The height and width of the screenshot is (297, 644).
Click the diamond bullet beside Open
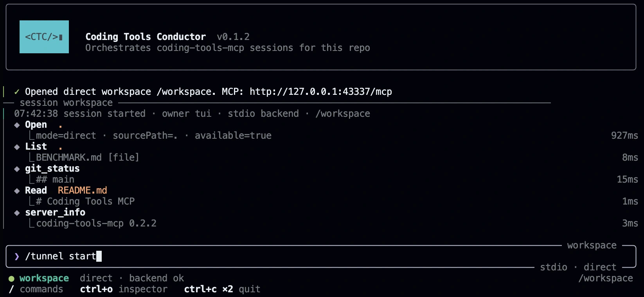17,125
